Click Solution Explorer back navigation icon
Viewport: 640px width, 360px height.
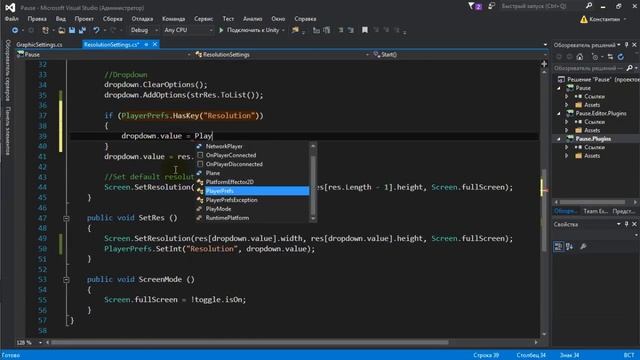click(x=559, y=57)
